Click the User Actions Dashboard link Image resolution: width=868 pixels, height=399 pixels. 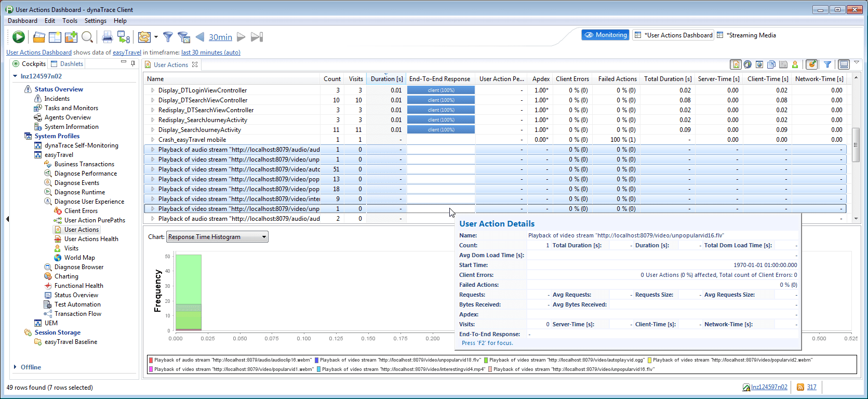pos(39,52)
